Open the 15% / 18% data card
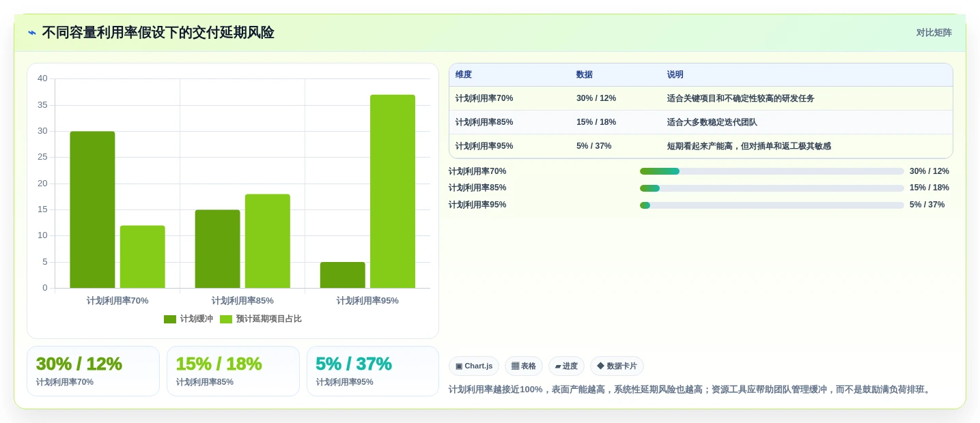Screen dimensions: 980x423 233,371
